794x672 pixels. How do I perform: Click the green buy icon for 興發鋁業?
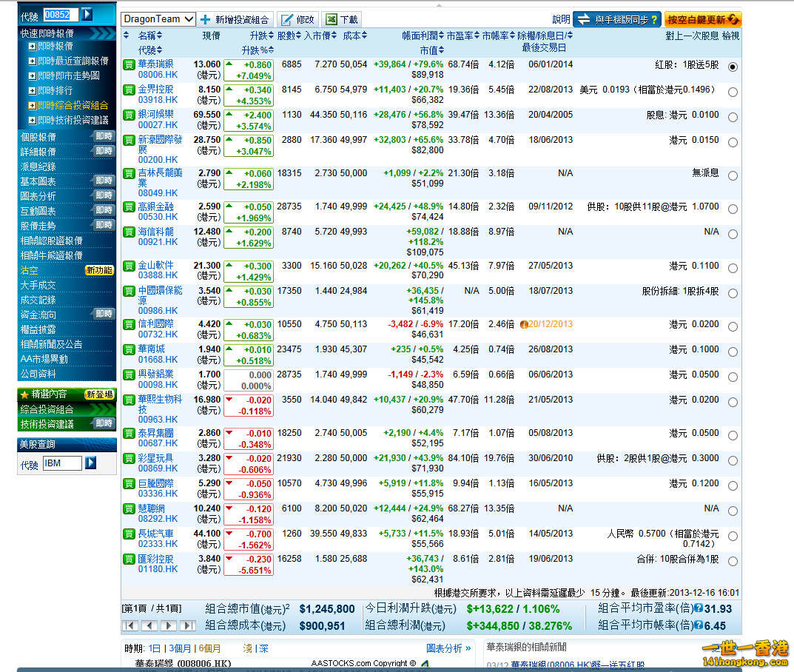click(129, 375)
